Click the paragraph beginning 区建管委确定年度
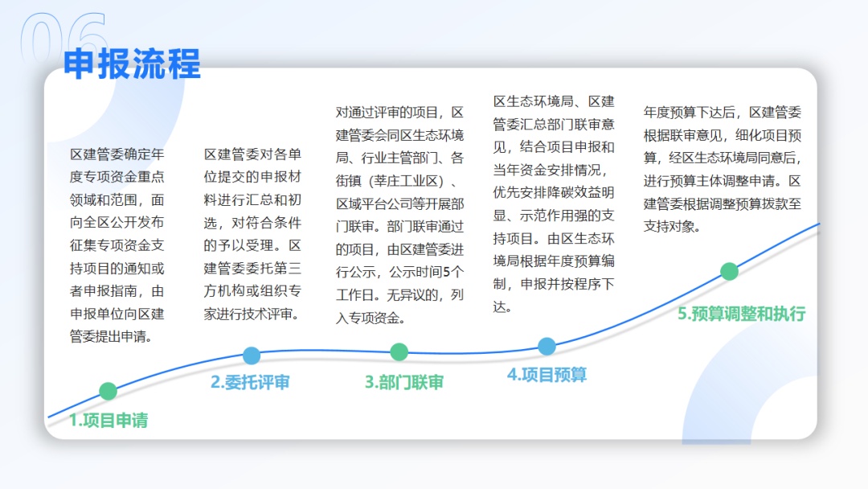 [x=117, y=244]
